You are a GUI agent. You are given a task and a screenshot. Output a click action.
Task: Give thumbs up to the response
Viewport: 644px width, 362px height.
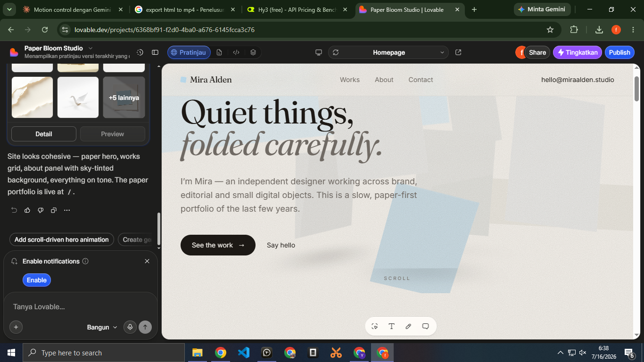tap(27, 210)
